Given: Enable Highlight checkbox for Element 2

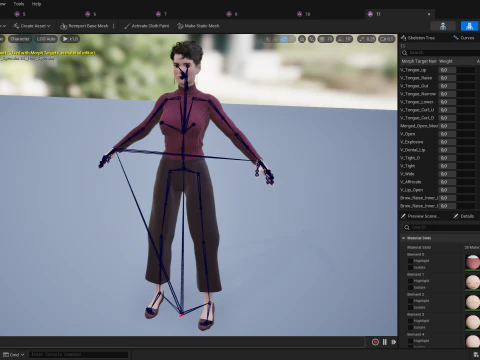Looking at the screenshot, I should [410, 301].
